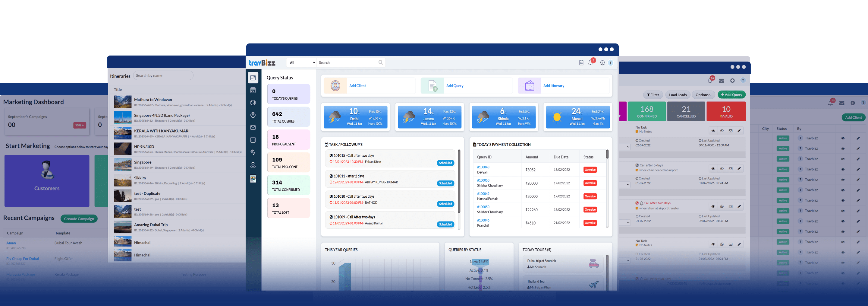Edit the wheelchair lead using the pencil icon
The image size is (868, 306).
[x=739, y=168]
